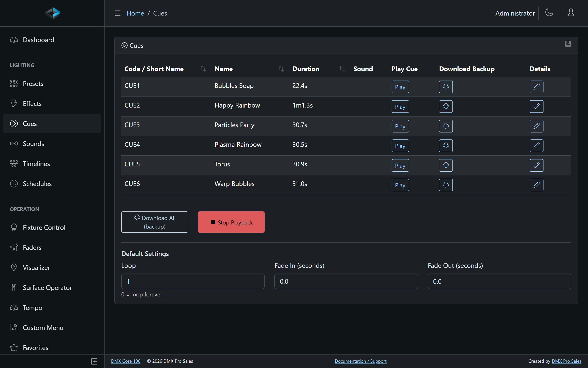
Task: Navigate to Timelines
Action: (52, 164)
